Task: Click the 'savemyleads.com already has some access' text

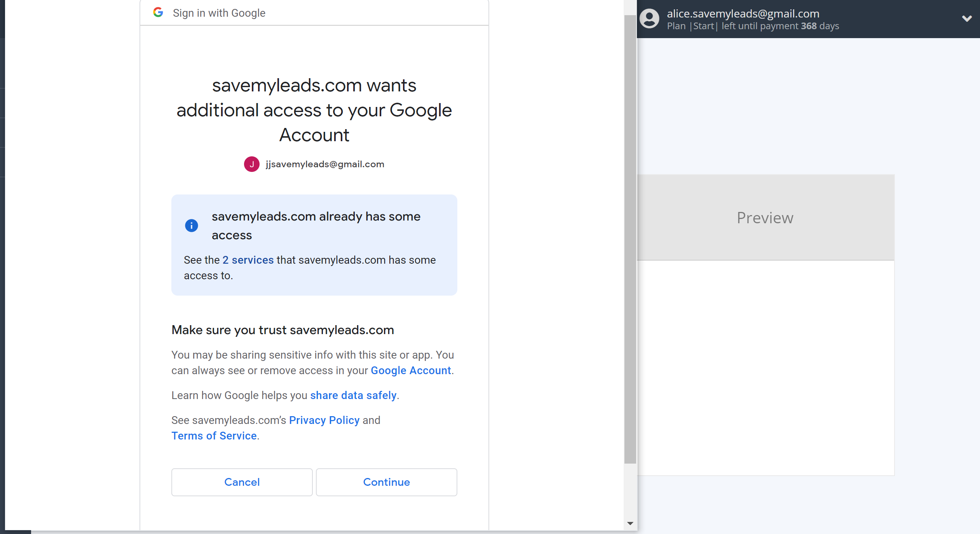Action: tap(316, 226)
